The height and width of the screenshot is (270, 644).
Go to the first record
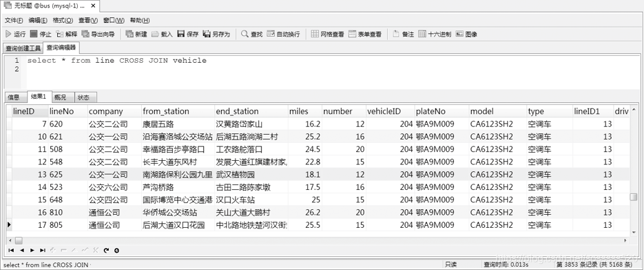[x=11, y=250]
